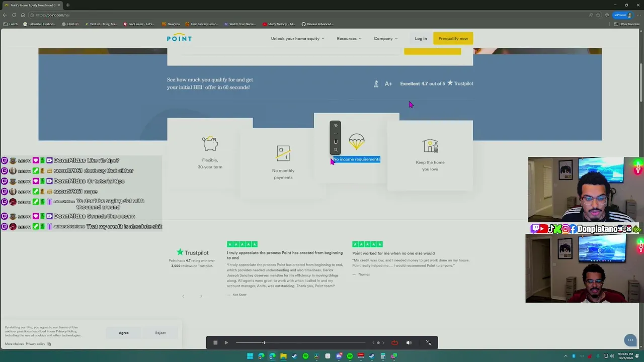Open the Privacy policy link in cookie banner

[x=35, y=344]
